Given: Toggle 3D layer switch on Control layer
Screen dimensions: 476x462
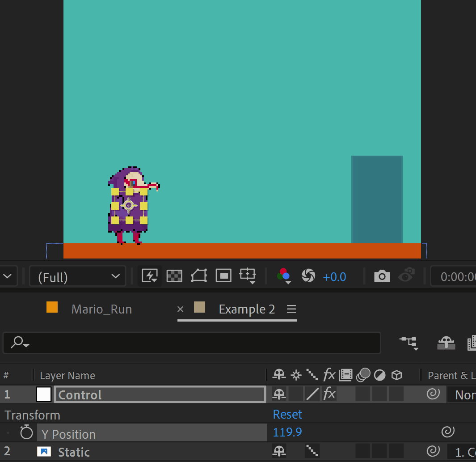Looking at the screenshot, I should coord(396,394).
